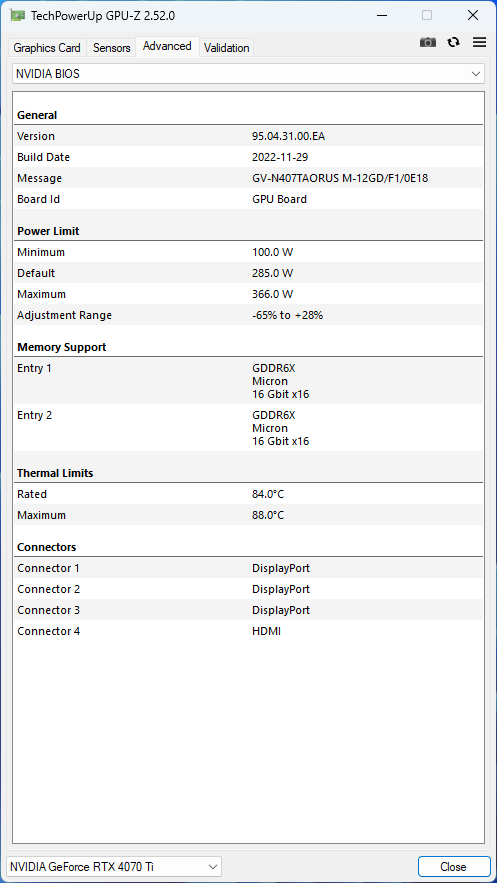The image size is (497, 883).
Task: Open the GPU selector showing RTX 4070 Ti
Action: pos(114,867)
